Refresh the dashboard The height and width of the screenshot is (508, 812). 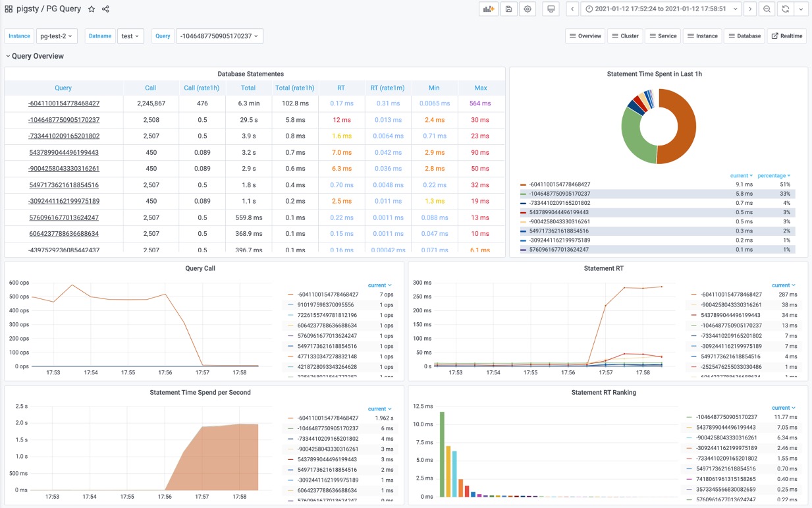(786, 9)
